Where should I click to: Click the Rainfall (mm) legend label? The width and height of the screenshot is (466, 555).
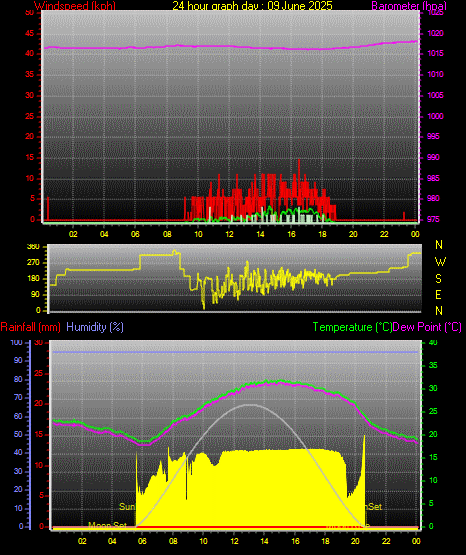[30, 327]
